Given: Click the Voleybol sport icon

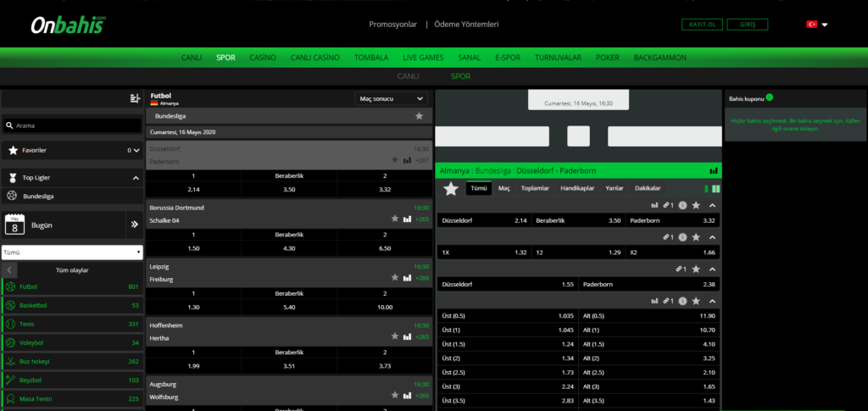Looking at the screenshot, I should pyautogui.click(x=10, y=343).
